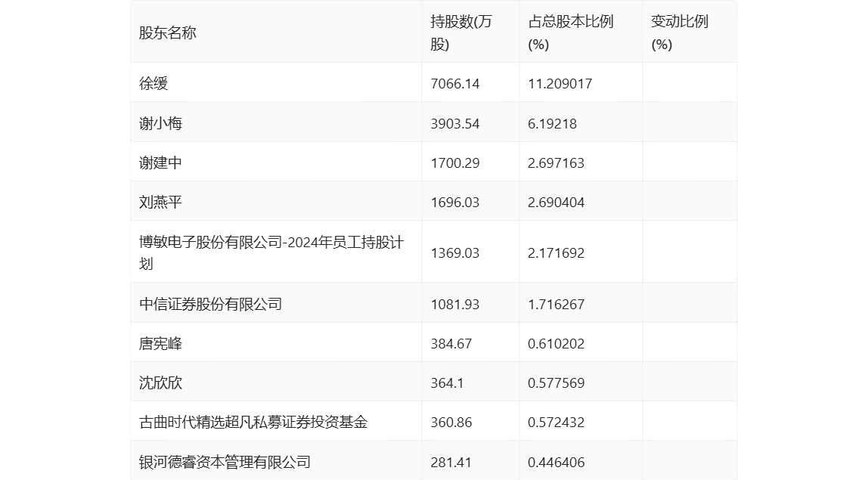Select the percentage 0.577569
This screenshot has height=480, width=868.
pos(556,382)
